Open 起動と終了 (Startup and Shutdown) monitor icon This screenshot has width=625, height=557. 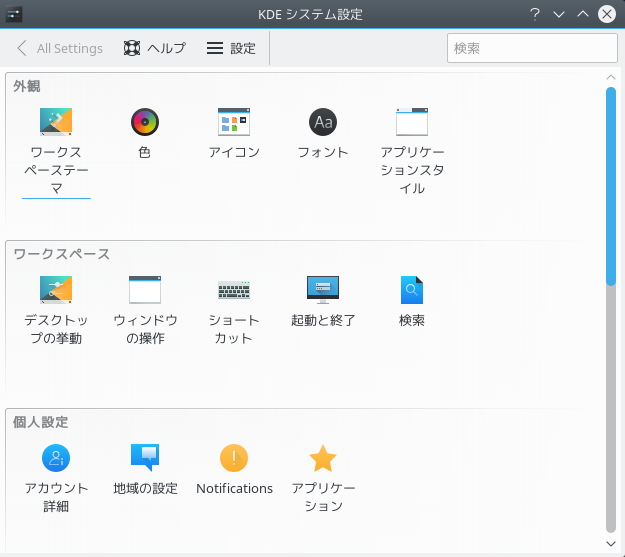[323, 290]
